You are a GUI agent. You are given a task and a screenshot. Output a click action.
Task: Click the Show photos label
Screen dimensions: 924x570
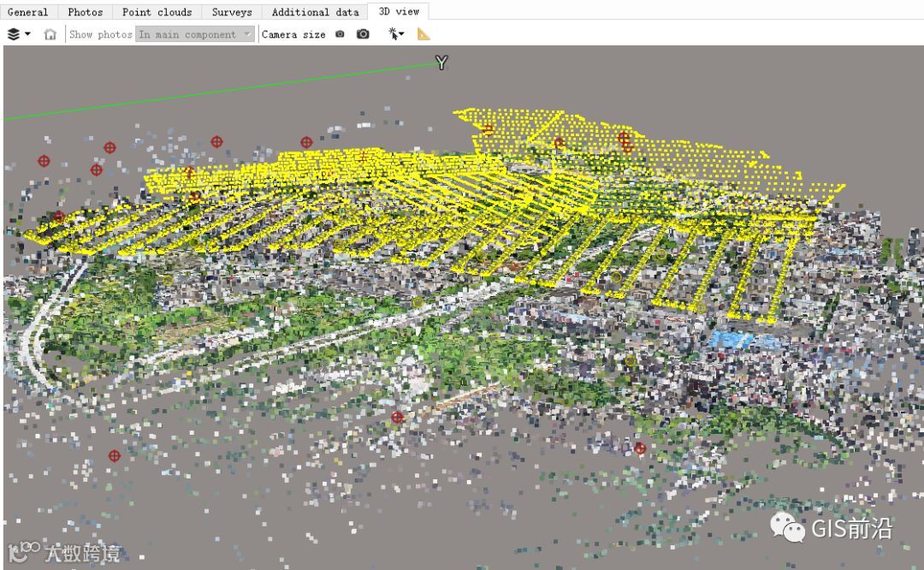(101, 34)
